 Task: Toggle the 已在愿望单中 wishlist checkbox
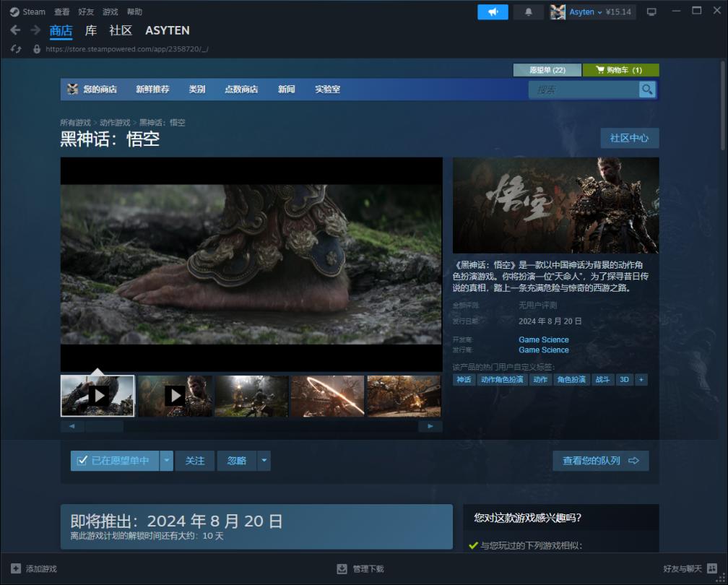click(x=82, y=461)
